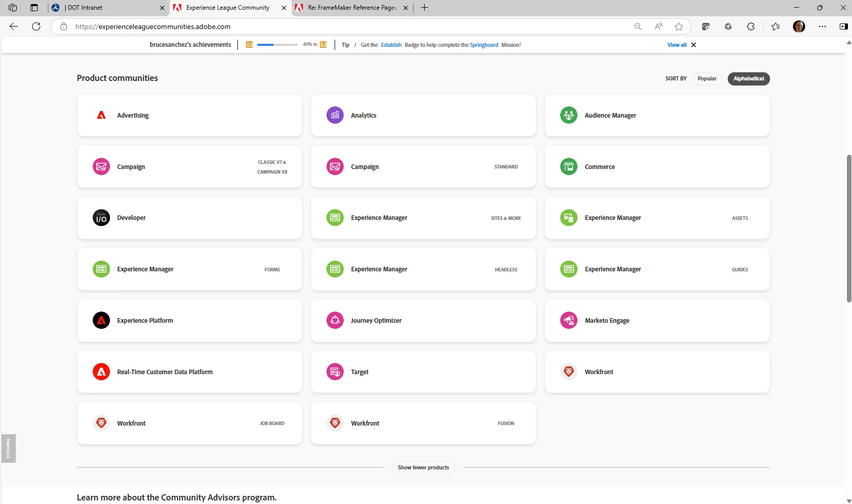This screenshot has height=504, width=852.
Task: Open the Commerce community name
Action: pyautogui.click(x=600, y=166)
